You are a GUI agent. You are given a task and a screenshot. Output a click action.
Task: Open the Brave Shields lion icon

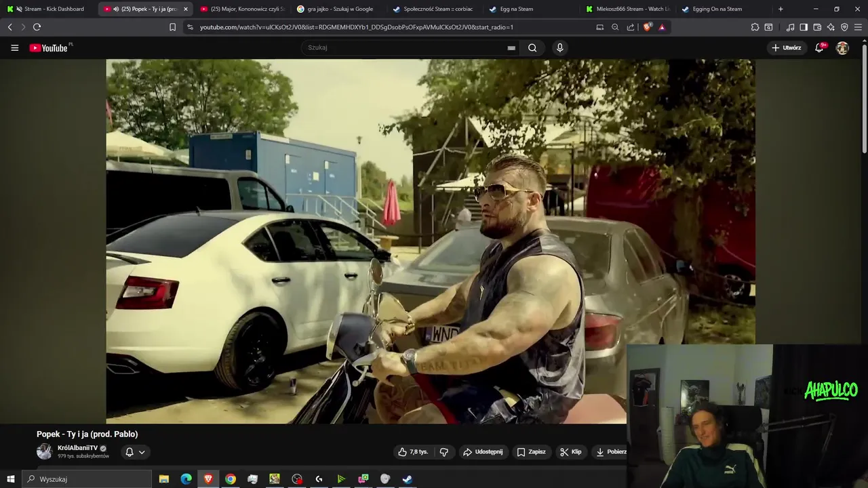(x=647, y=27)
